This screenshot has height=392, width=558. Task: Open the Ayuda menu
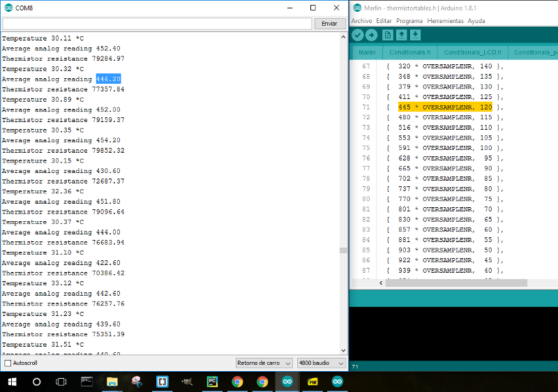476,21
